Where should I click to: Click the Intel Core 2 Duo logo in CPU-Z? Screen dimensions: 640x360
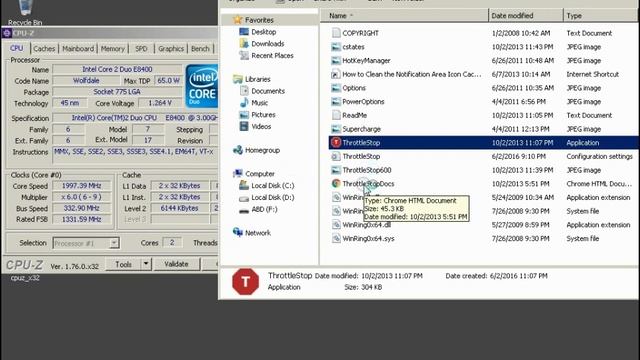click(x=202, y=86)
